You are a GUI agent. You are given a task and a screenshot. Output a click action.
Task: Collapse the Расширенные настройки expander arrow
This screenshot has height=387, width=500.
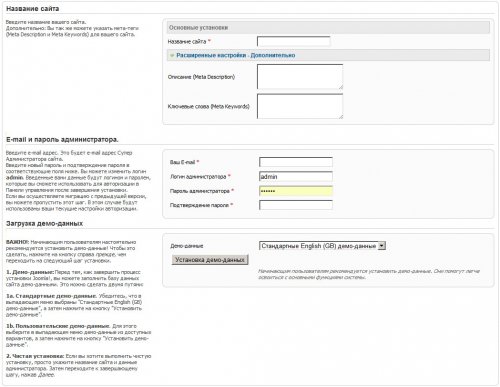point(172,55)
